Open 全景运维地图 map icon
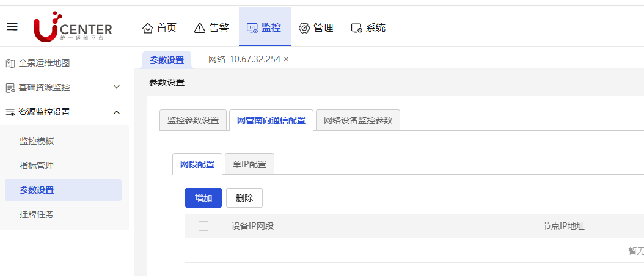 [10, 63]
